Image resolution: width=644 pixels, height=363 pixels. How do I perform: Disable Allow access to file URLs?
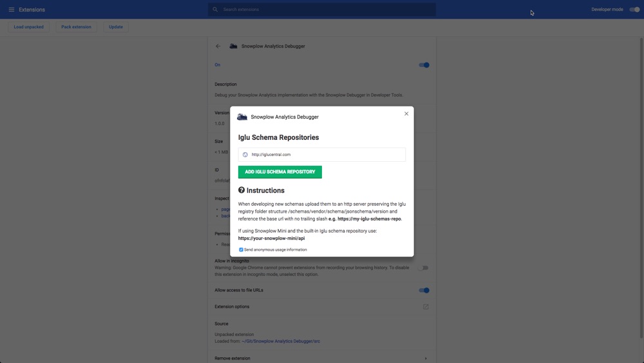(424, 290)
